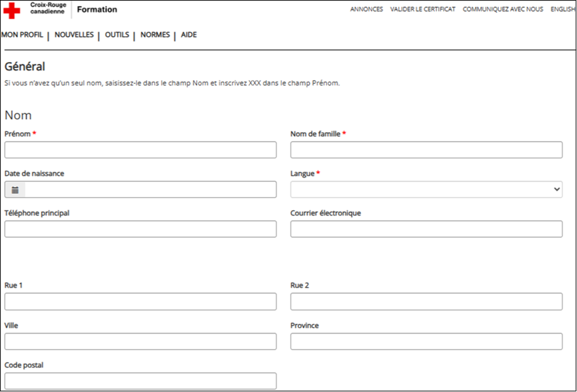Go to the NORMES menu
Image resolution: width=577 pixels, height=392 pixels.
click(x=155, y=35)
